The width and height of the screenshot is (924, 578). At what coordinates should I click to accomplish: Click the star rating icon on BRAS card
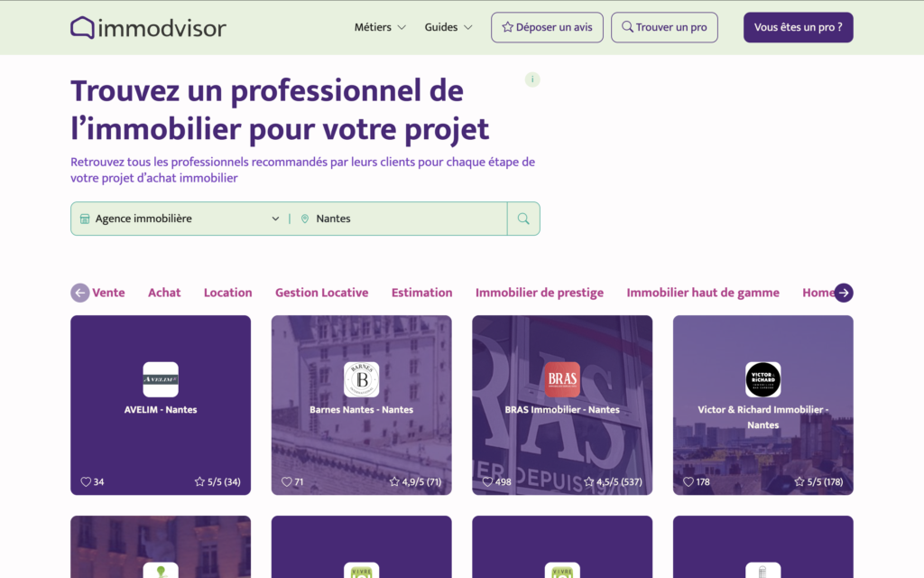coord(588,482)
